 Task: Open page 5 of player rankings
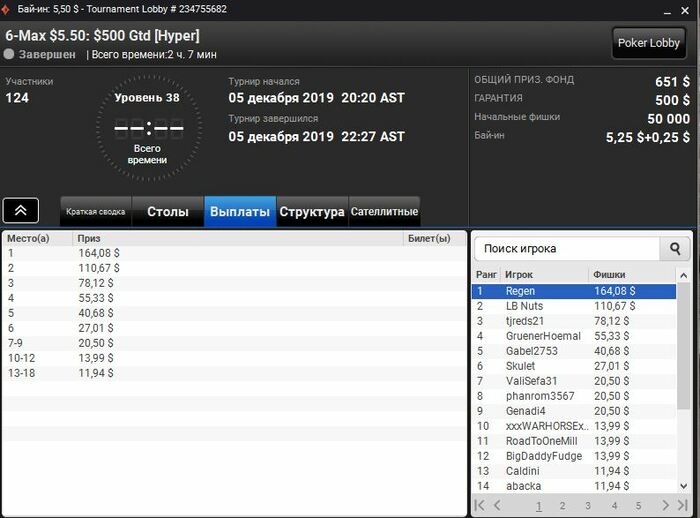(638, 505)
